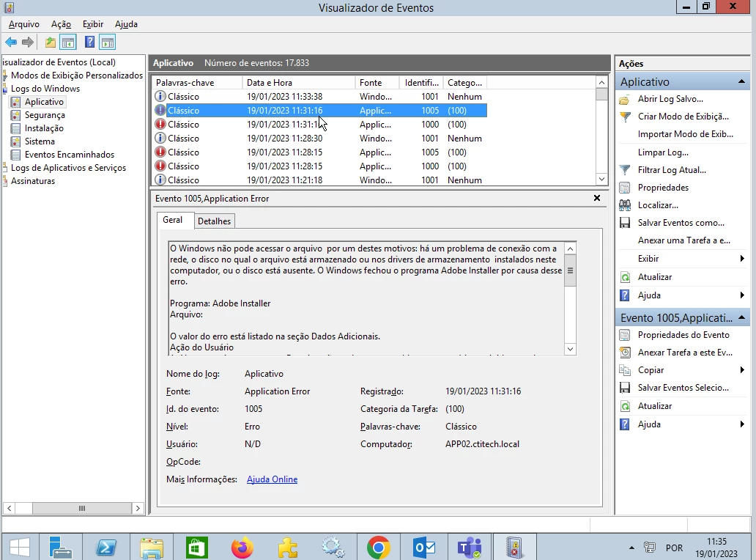Open Propriedades in the Aplicativo actions
This screenshot has width=756, height=560.
663,188
